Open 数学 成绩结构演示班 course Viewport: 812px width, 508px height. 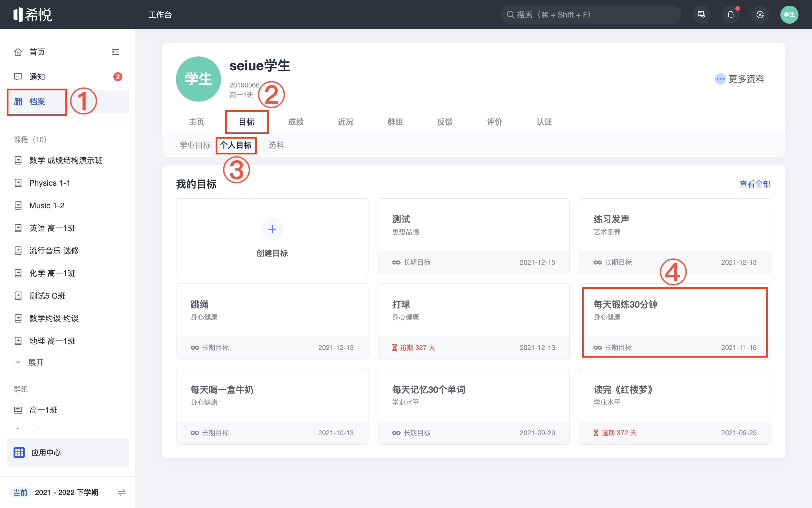coord(66,160)
